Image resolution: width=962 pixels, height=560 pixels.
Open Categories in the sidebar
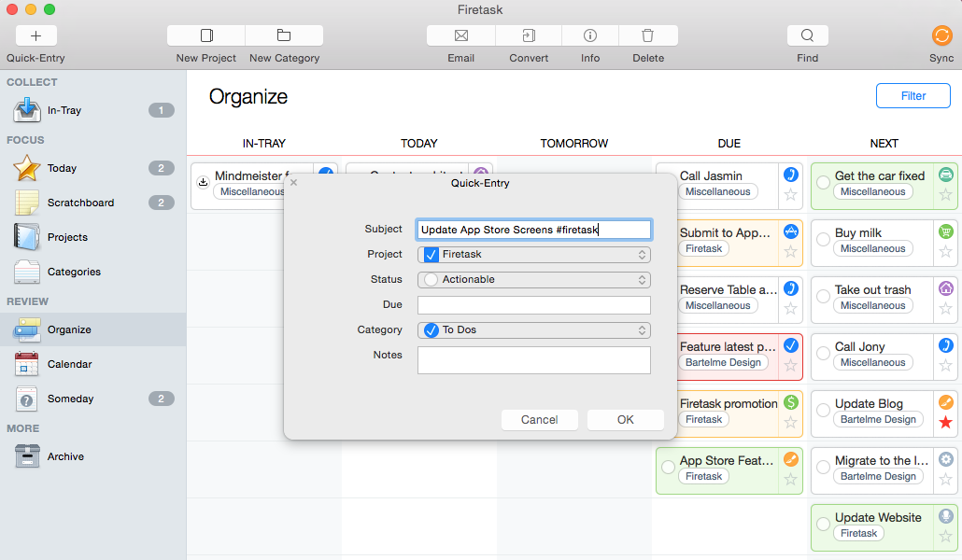click(x=92, y=272)
